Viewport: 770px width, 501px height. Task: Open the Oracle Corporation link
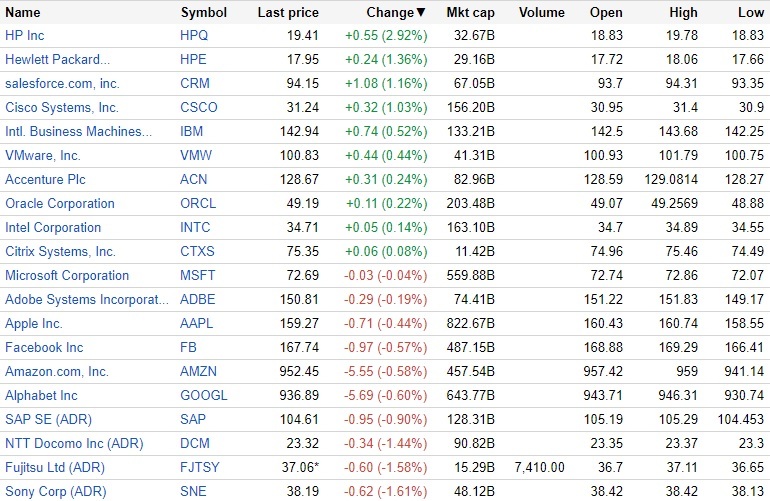pyautogui.click(x=60, y=203)
